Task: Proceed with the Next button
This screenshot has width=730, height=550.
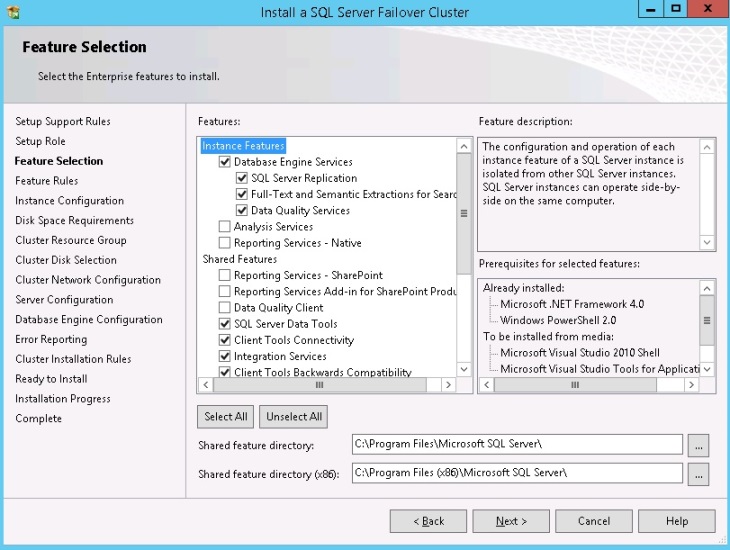Action: tap(511, 521)
